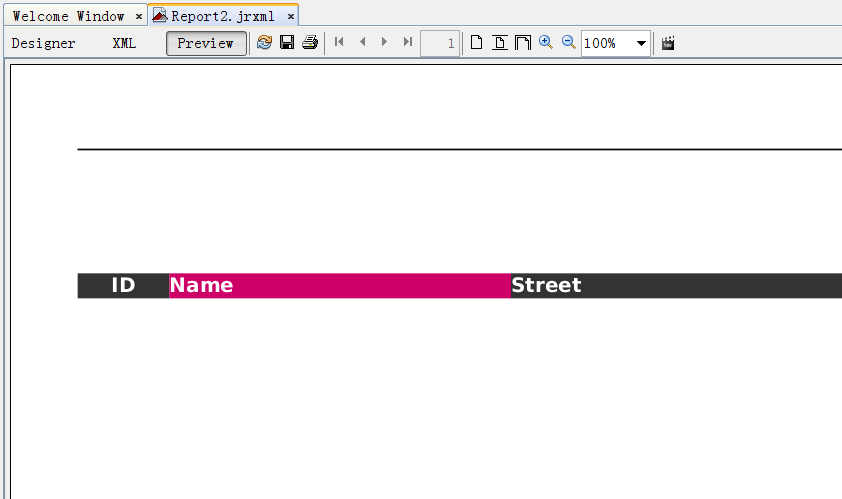
Task: Zoom out of the preview
Action: [568, 42]
